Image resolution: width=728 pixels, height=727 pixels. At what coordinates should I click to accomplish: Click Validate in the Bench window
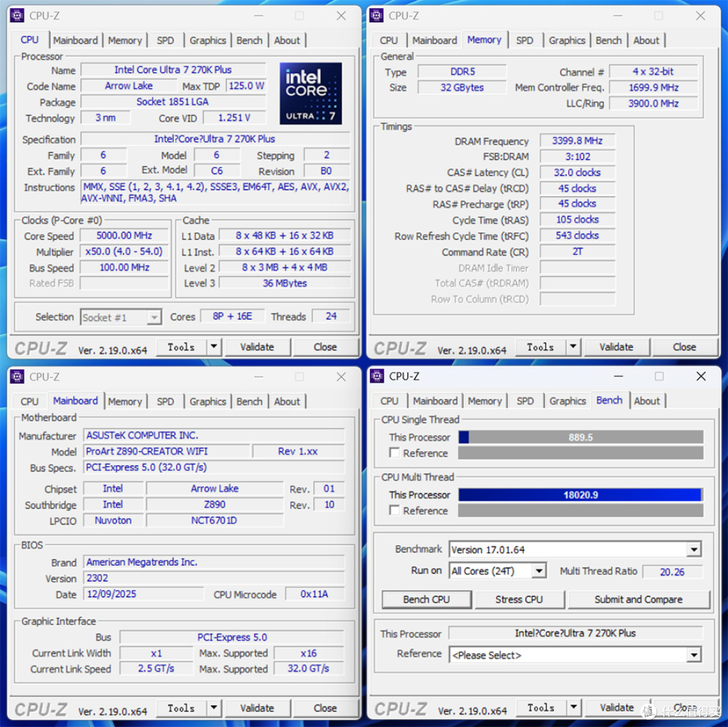(617, 707)
